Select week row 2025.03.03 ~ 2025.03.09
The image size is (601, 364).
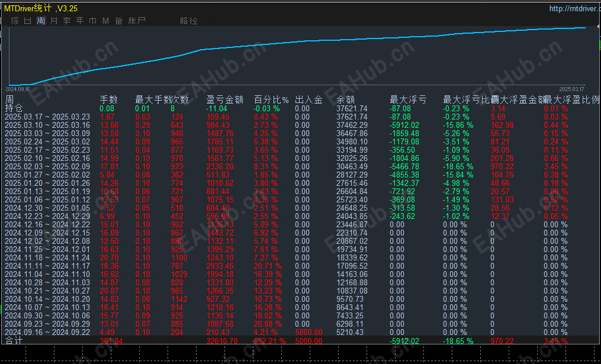[47, 133]
